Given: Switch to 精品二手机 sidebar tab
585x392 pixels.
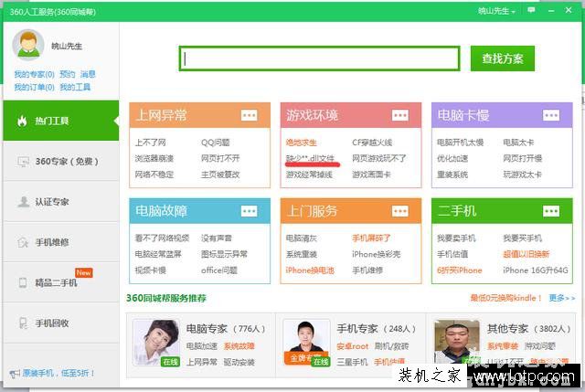Looking at the screenshot, I should 61,282.
